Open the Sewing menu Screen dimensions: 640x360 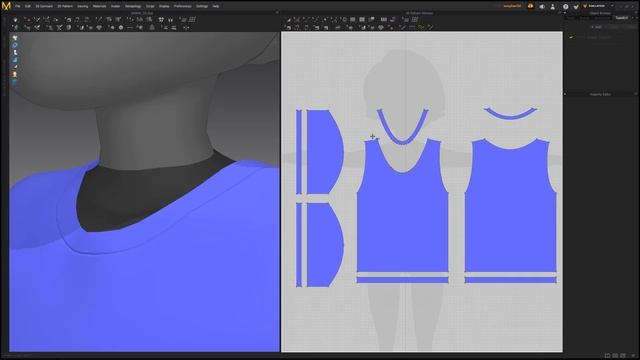click(82, 6)
